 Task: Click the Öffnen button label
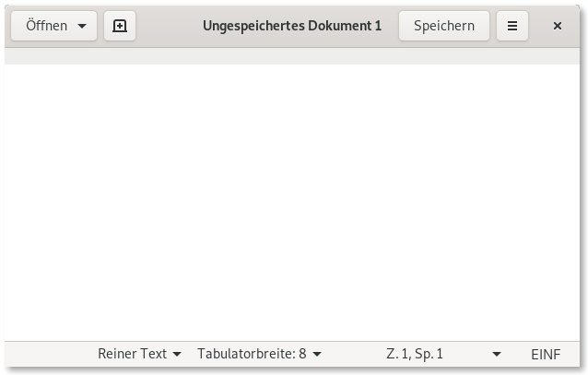tap(46, 26)
